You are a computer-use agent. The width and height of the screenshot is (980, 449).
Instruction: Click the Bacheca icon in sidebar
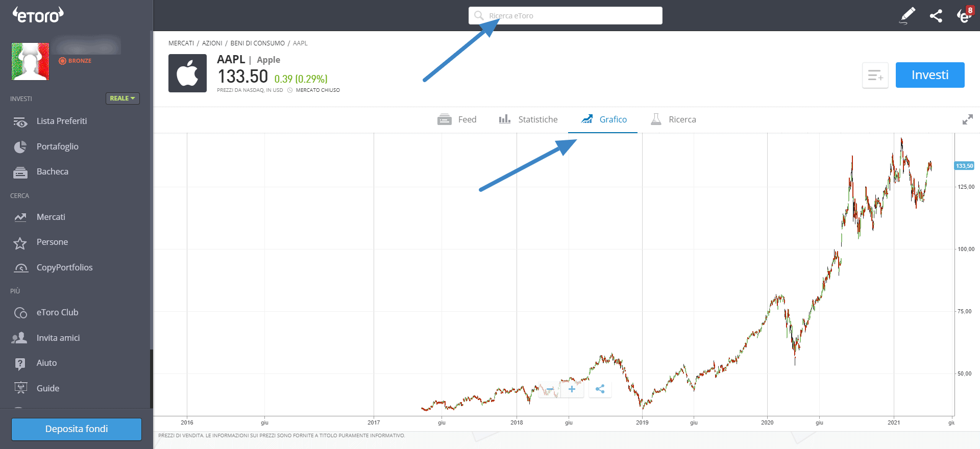(x=20, y=173)
